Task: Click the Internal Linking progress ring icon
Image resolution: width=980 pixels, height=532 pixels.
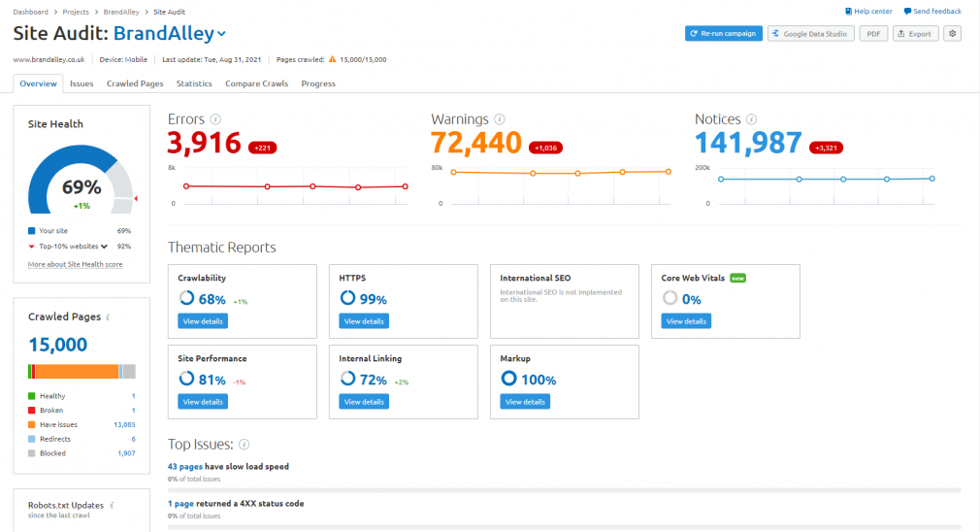Action: click(347, 379)
